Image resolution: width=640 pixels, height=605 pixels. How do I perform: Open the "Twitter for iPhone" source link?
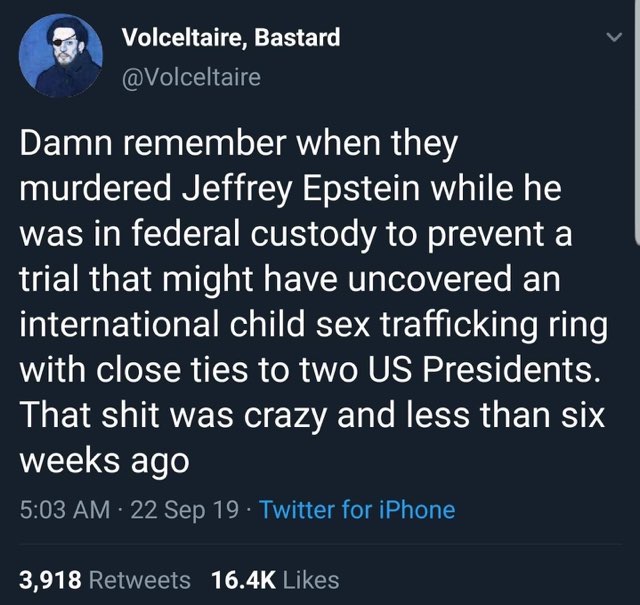click(357, 510)
